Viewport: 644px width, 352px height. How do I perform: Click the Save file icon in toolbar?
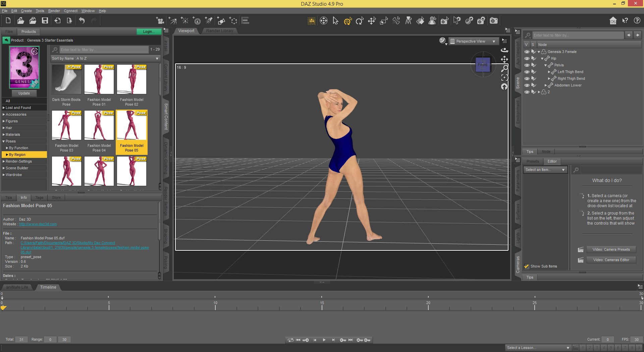(45, 21)
